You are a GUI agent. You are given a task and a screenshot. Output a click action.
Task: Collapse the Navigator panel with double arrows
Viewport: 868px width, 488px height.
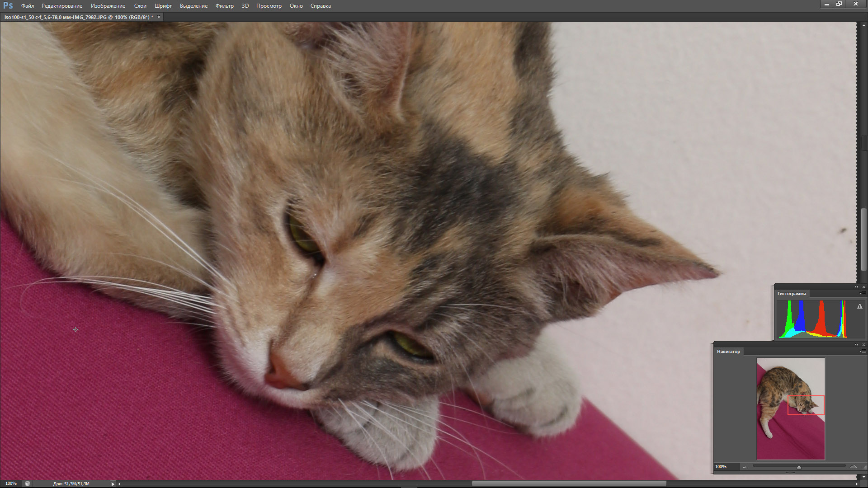856,345
